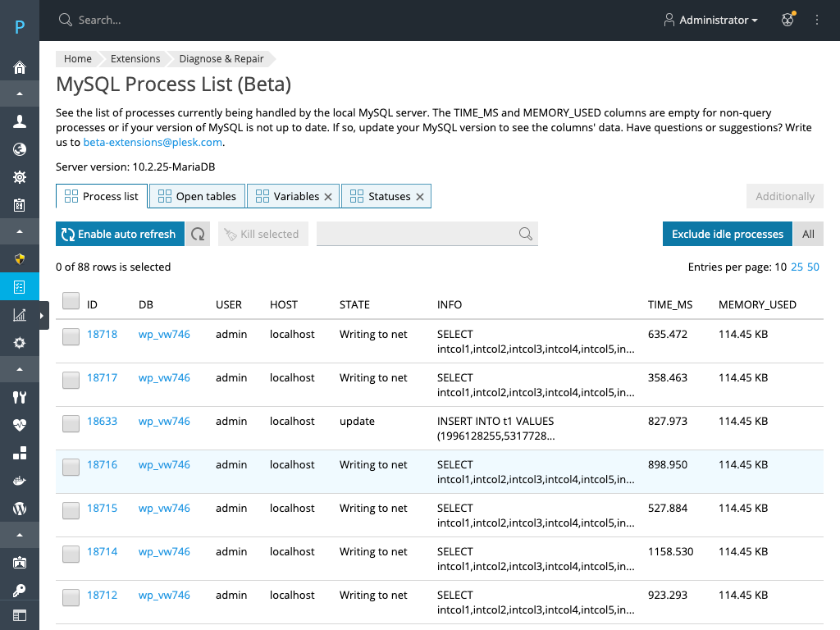This screenshot has height=630, width=840.
Task: Tick the checkbox for process 18718
Action: coord(71,336)
